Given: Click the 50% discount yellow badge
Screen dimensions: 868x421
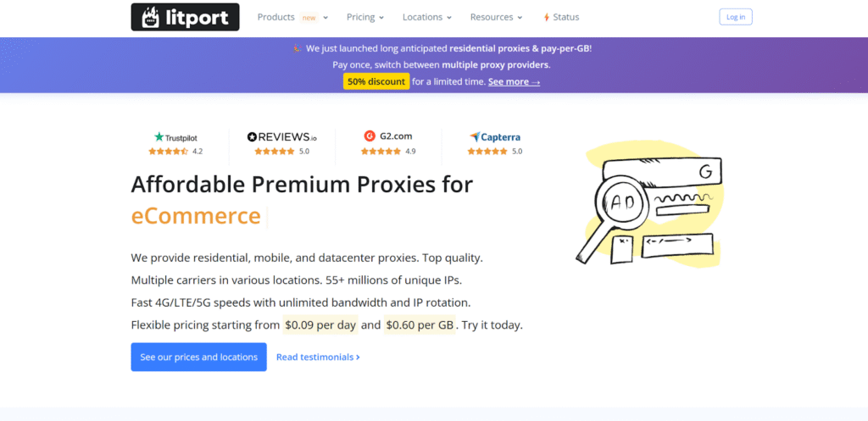Looking at the screenshot, I should [x=376, y=81].
